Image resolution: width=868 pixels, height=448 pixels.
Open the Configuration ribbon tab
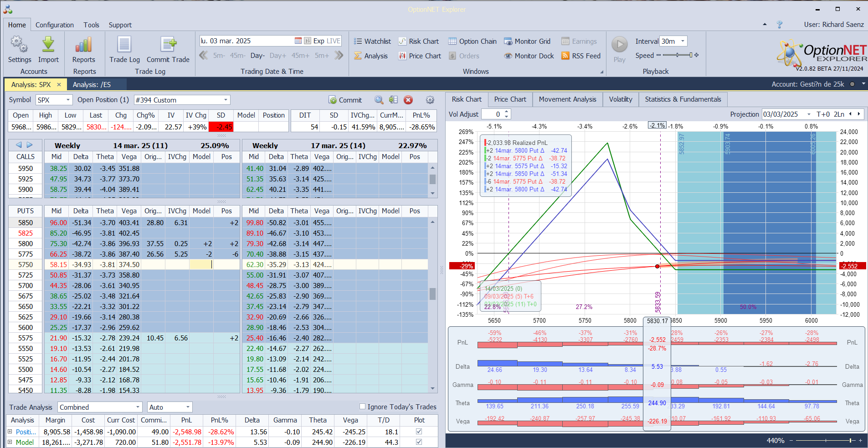55,25
